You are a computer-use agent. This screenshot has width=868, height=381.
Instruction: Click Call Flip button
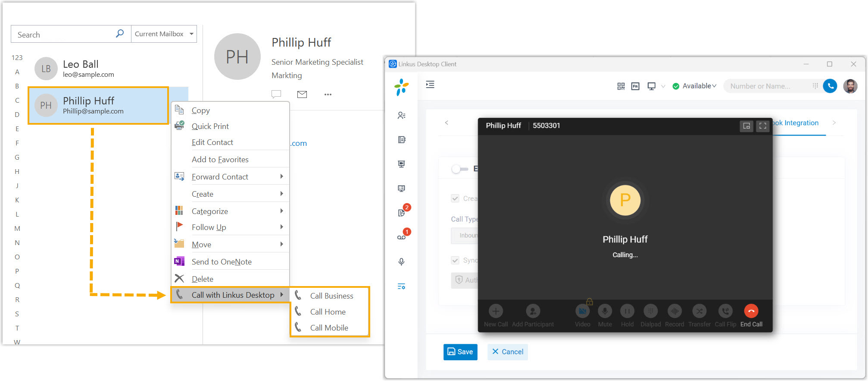click(x=726, y=316)
